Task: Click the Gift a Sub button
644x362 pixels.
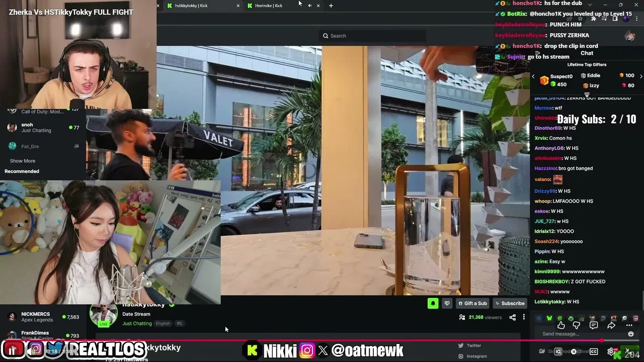Action: point(472,303)
